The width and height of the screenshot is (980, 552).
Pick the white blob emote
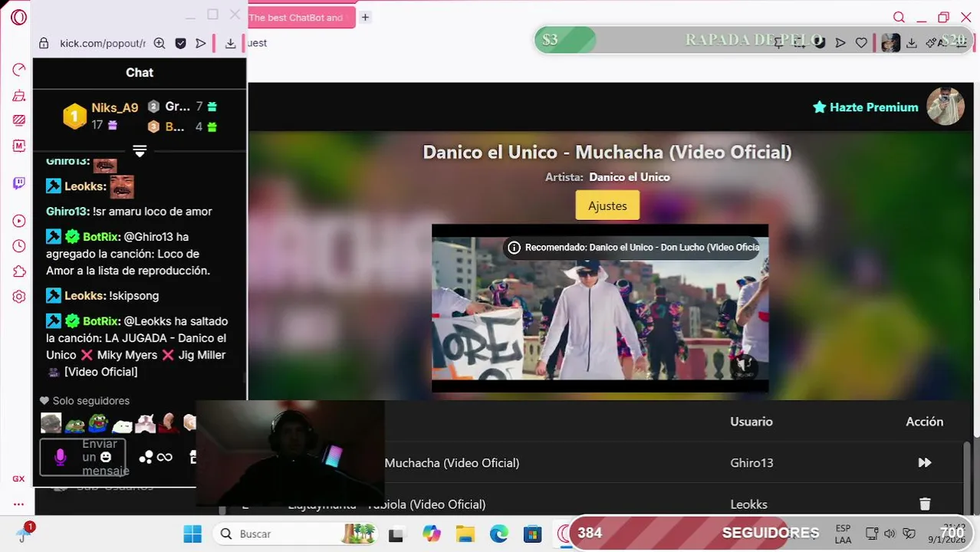[122, 424]
